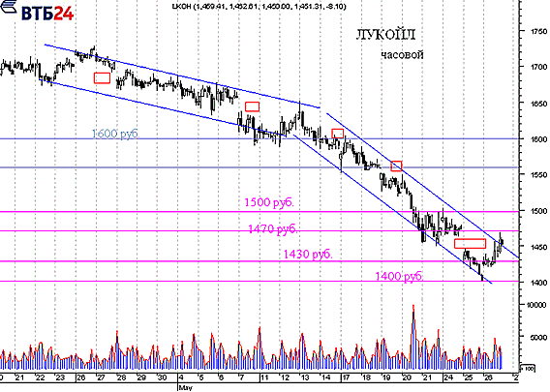Click the magenta 1500 руб. level label
Image resolution: width=550 pixels, height=392 pixels.
pyautogui.click(x=268, y=202)
